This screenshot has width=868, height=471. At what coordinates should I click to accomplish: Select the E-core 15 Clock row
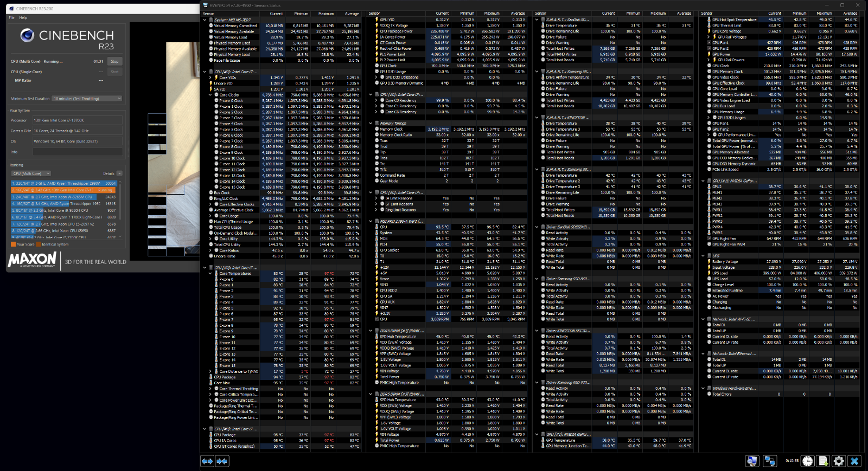(x=283, y=187)
